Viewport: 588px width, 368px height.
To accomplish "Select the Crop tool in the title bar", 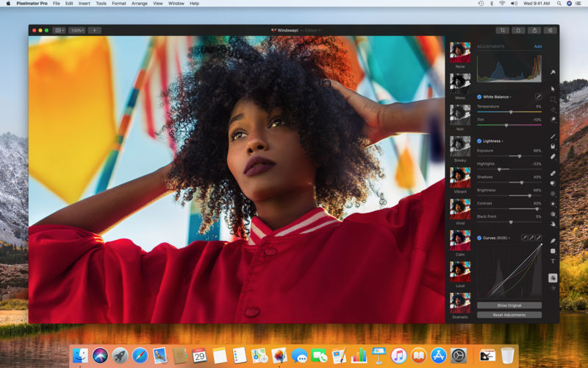I will pyautogui.click(x=502, y=30).
